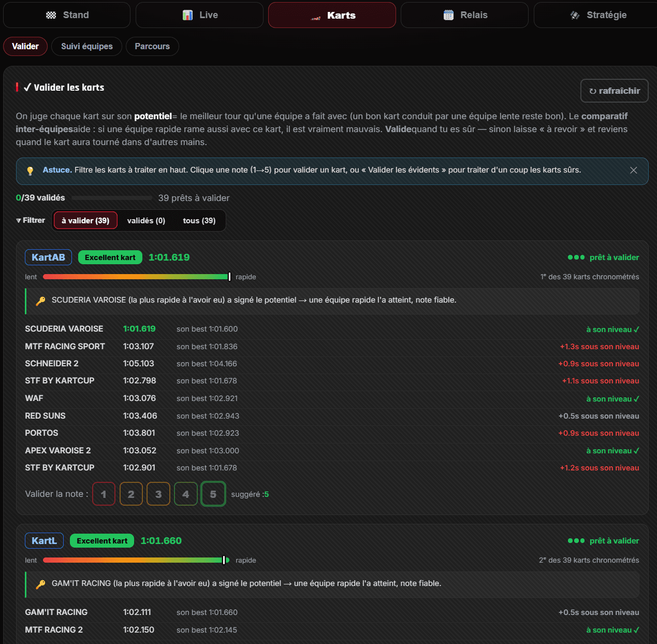This screenshot has width=657, height=644.
Task: Click the Filtrer funnel label
Action: [31, 220]
